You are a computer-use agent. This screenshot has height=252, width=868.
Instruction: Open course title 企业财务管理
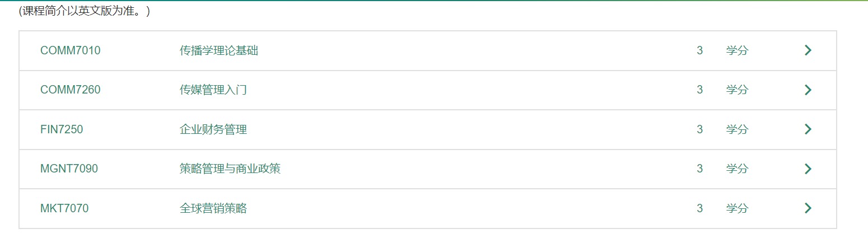pos(213,129)
